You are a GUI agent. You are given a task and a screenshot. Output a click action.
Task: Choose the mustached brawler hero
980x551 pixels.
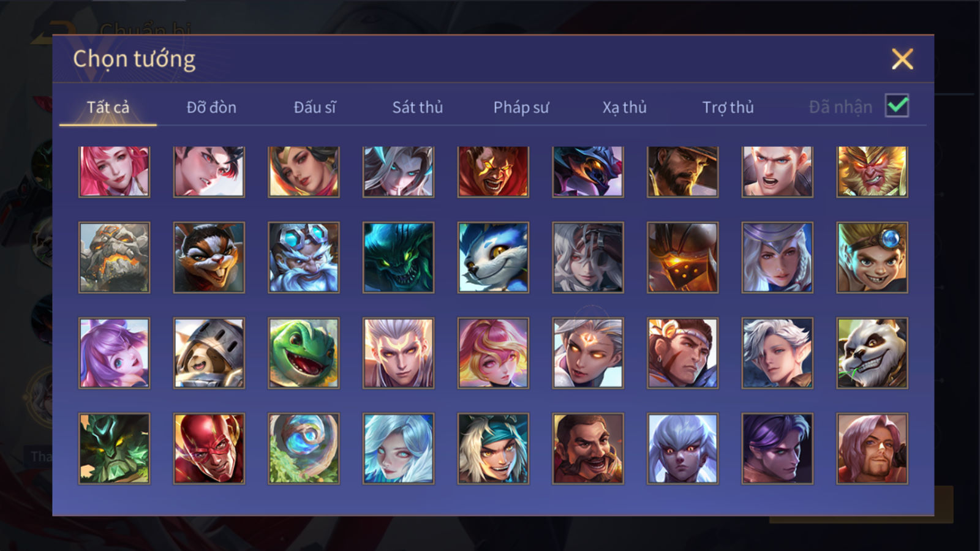tap(588, 449)
